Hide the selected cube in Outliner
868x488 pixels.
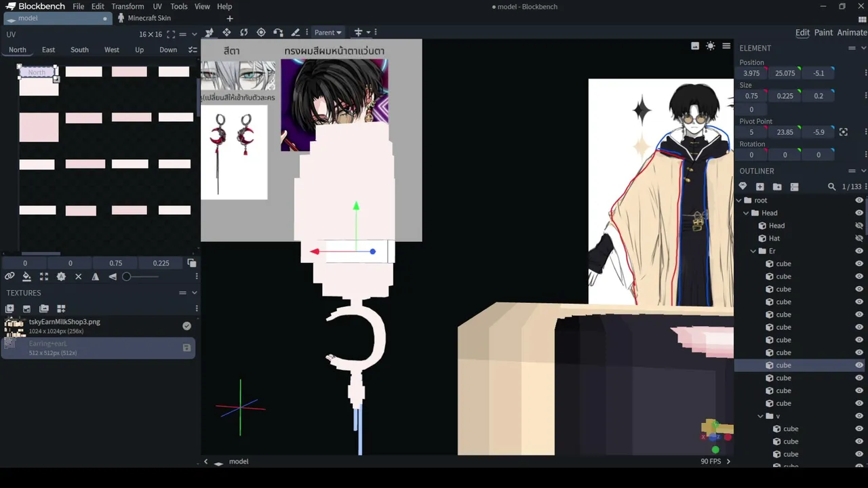[x=859, y=365]
